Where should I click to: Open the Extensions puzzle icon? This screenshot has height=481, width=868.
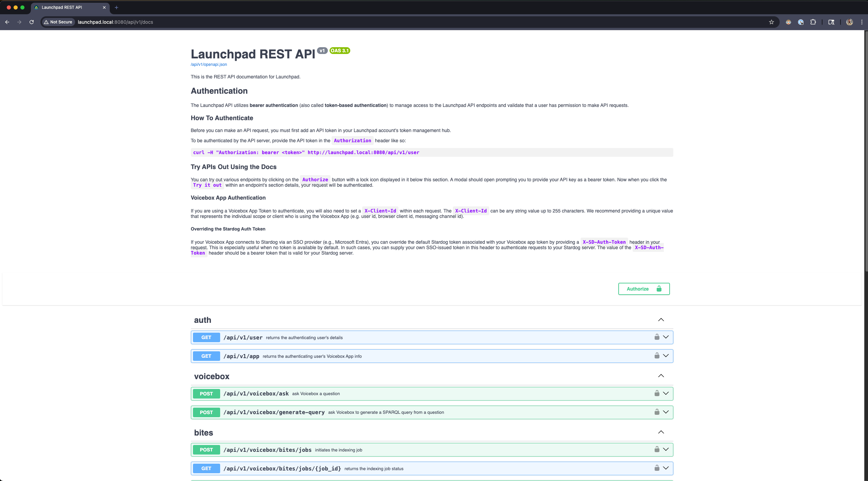coord(813,22)
